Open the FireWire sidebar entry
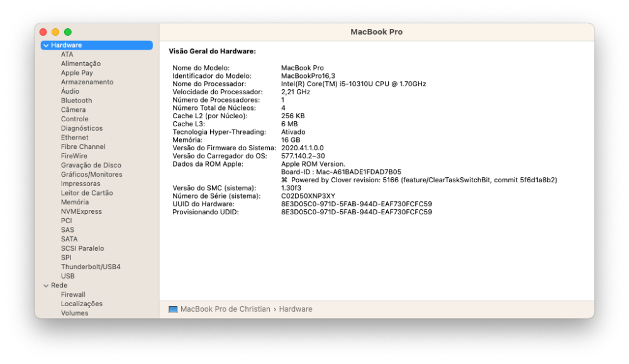This screenshot has width=629, height=364. pyautogui.click(x=74, y=156)
